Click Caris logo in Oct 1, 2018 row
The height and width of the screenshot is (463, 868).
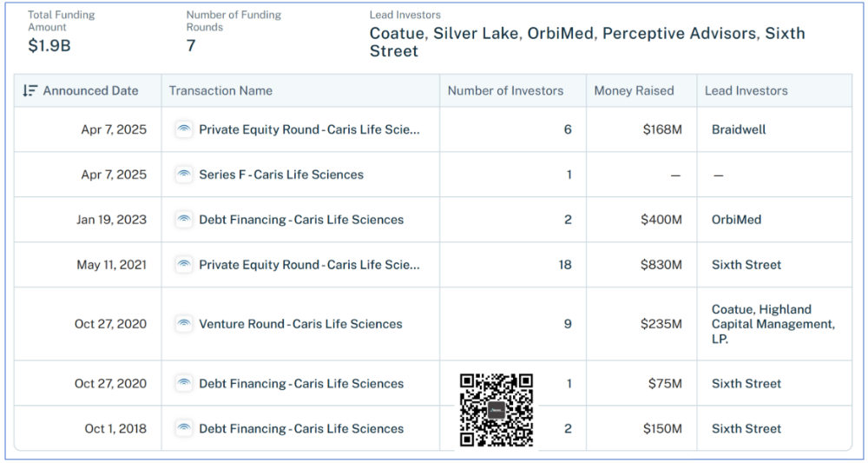point(183,428)
